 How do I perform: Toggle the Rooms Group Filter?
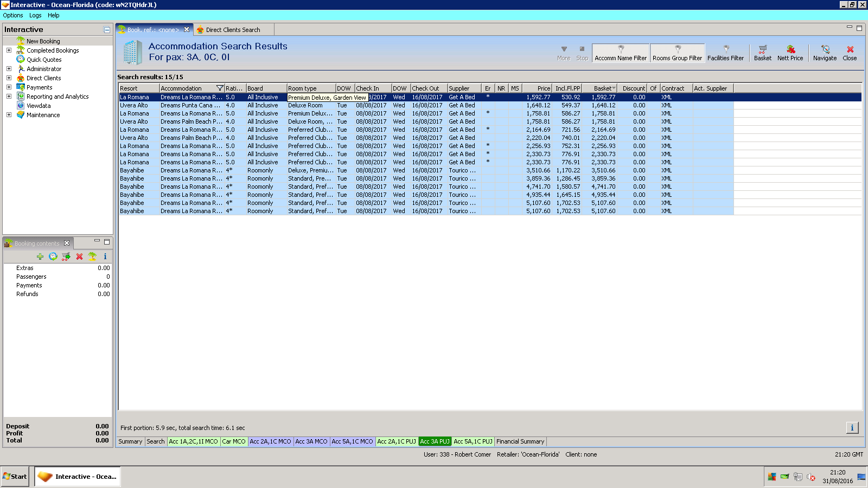tap(677, 53)
